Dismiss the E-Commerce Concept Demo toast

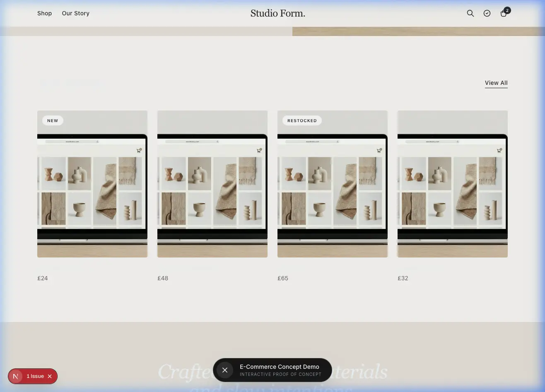point(225,370)
